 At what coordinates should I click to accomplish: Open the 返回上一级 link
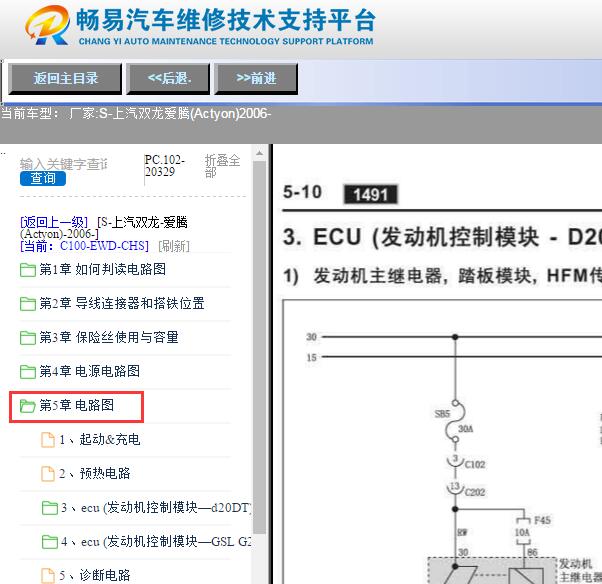tap(54, 221)
